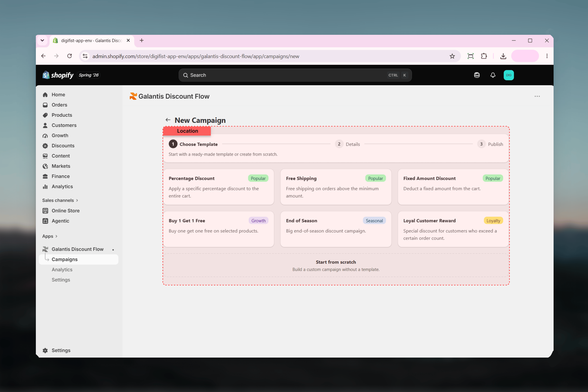The height and width of the screenshot is (392, 588).
Task: Click the Spring '26 edition badge
Action: (89, 75)
